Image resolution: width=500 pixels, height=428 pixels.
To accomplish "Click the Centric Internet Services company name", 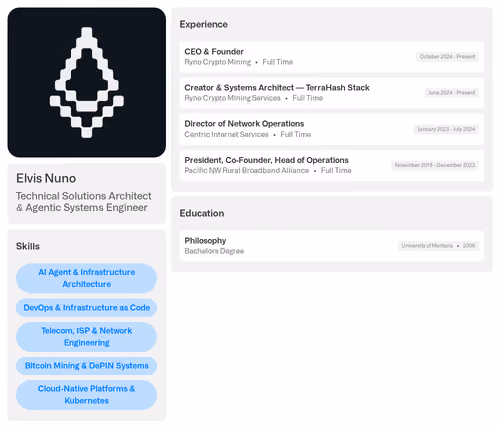I will [x=226, y=134].
